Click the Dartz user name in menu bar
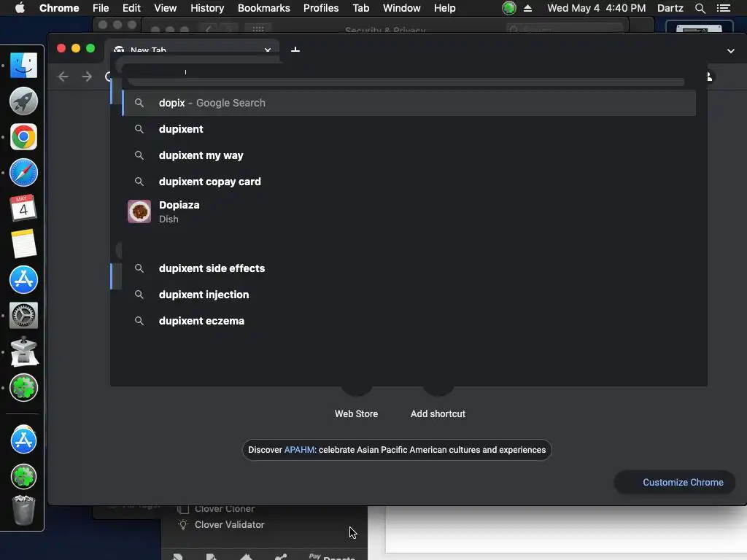 670,8
